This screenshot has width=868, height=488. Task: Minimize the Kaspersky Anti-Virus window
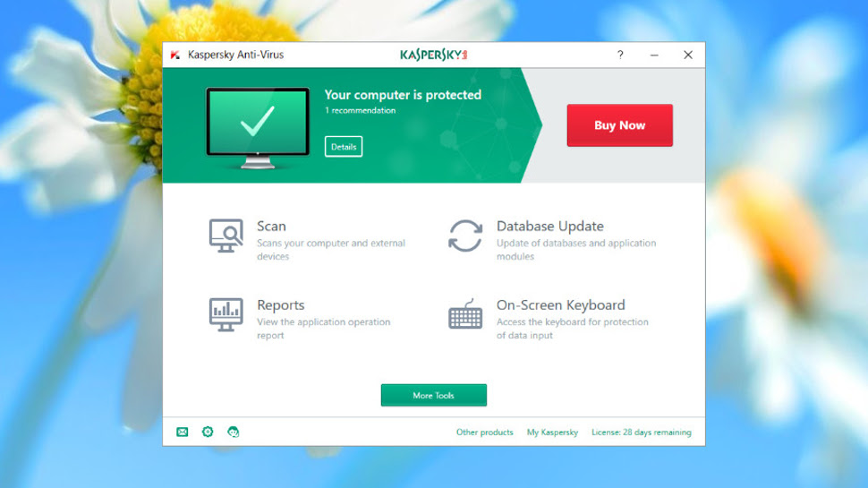point(654,55)
